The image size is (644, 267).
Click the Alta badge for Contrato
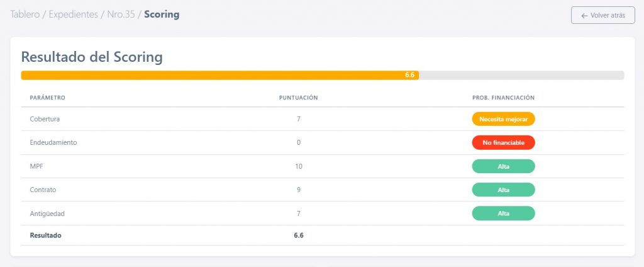(x=503, y=190)
